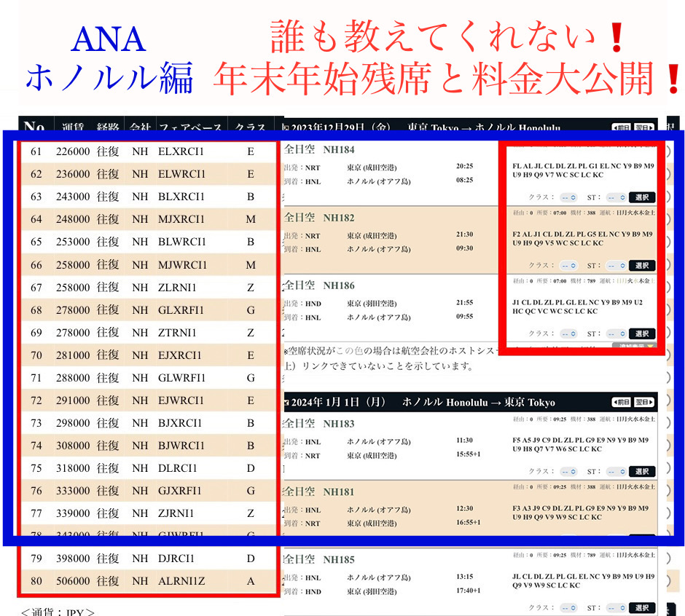The width and height of the screenshot is (685, 616).
Task: Click NH181 availability line starting with F3 A3
Action: (x=581, y=508)
